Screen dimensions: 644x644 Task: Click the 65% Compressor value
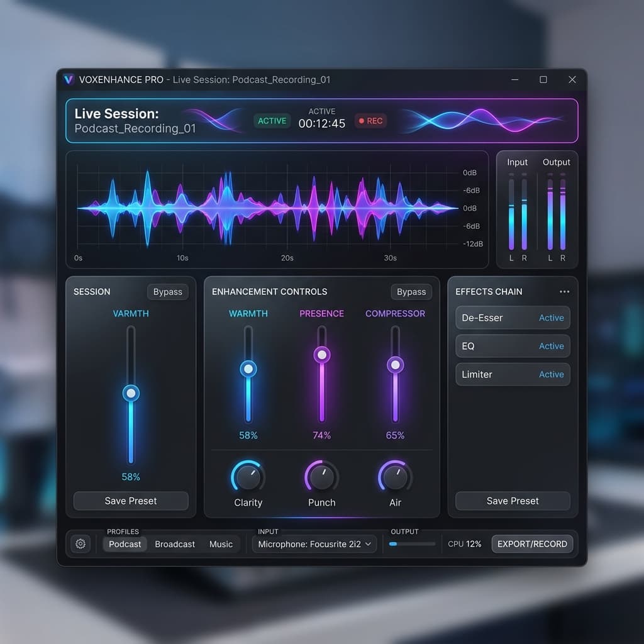tap(395, 435)
